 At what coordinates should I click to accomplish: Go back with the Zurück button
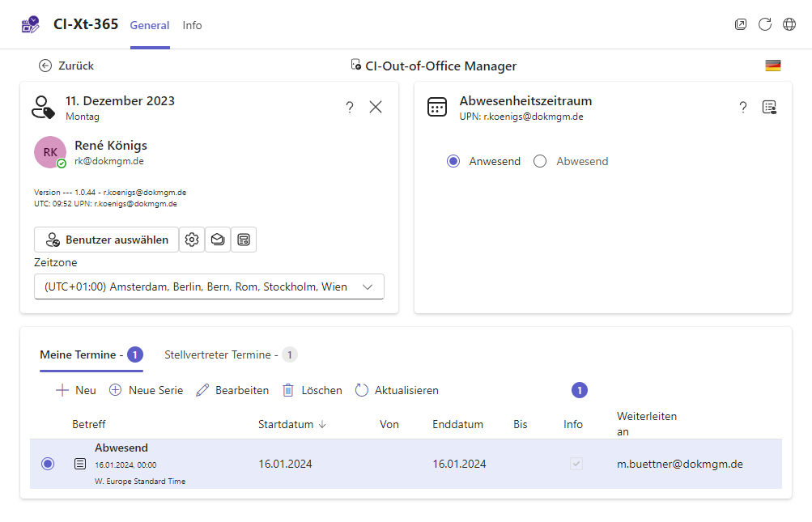[66, 66]
